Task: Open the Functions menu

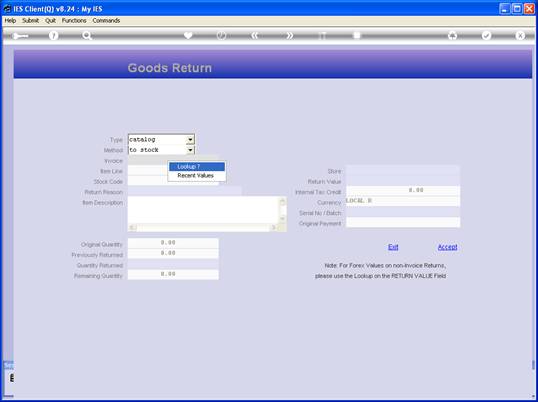Action: 74,21
